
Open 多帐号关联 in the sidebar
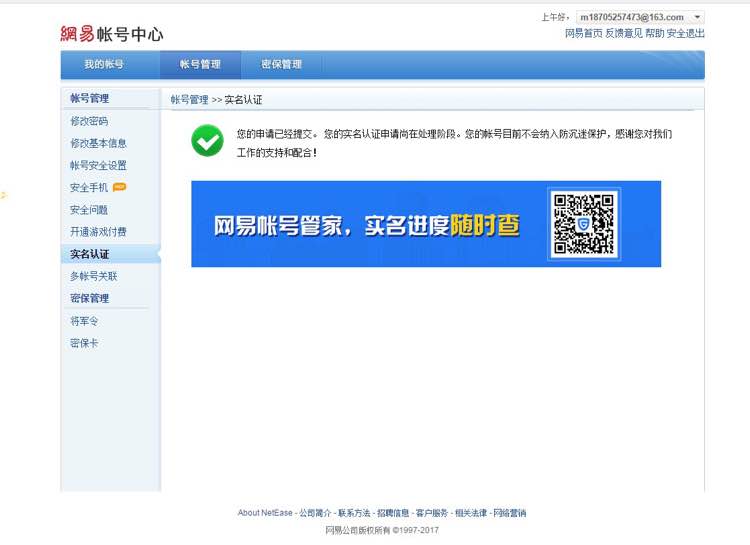point(94,276)
